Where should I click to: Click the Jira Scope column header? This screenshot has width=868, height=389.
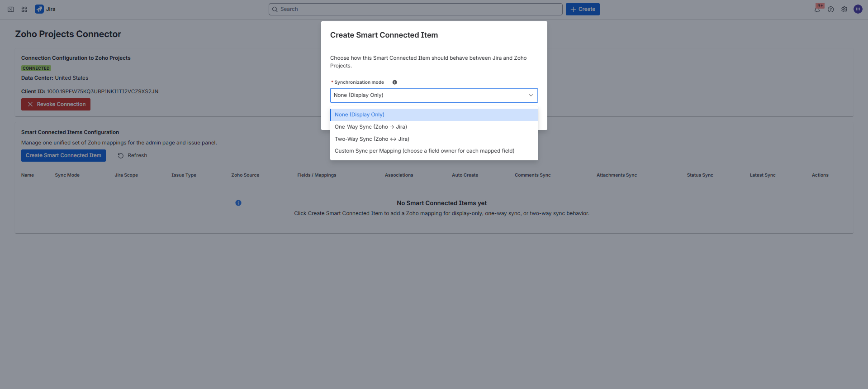[x=126, y=175]
